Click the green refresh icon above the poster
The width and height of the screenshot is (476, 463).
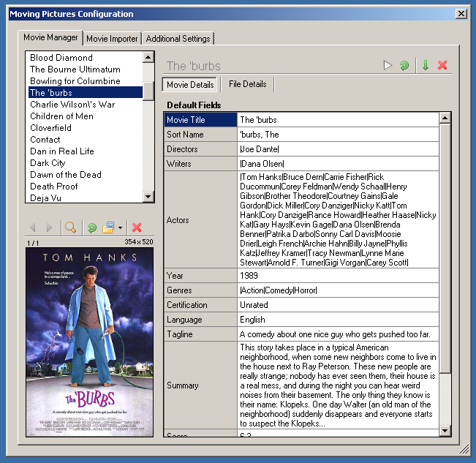pyautogui.click(x=92, y=227)
